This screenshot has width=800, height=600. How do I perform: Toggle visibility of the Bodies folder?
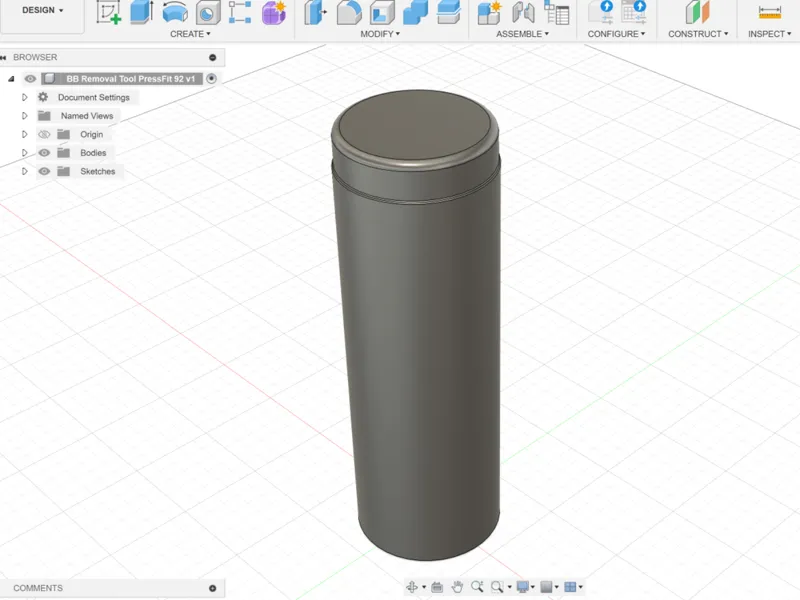pos(44,153)
